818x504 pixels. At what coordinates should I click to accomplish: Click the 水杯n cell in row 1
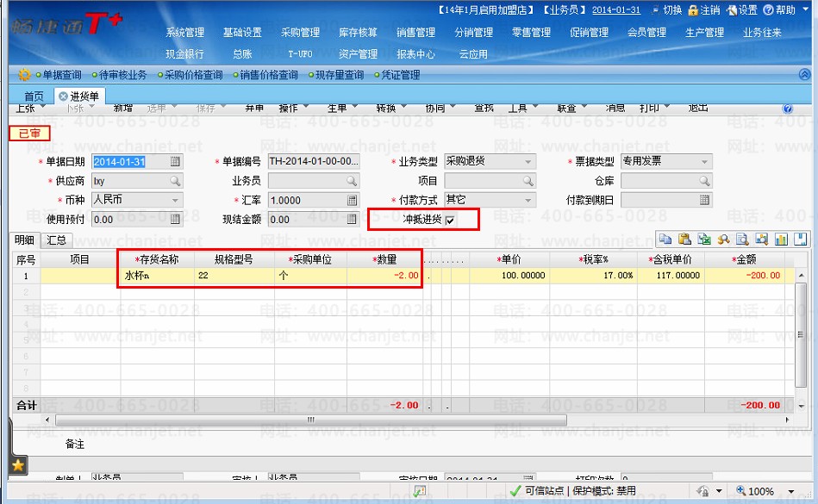[158, 276]
